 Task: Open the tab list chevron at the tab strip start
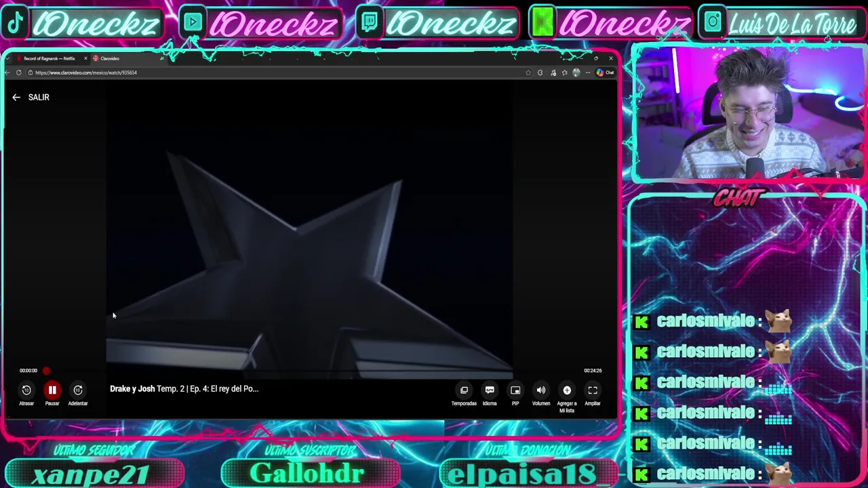[7, 59]
